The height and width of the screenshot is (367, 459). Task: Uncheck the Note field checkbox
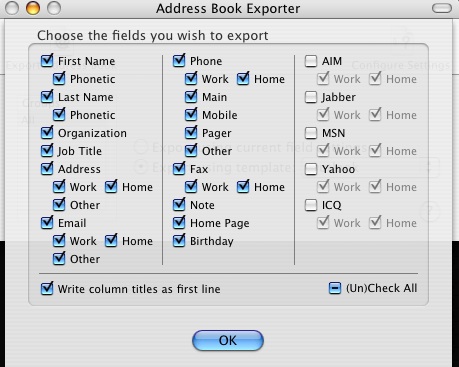179,205
